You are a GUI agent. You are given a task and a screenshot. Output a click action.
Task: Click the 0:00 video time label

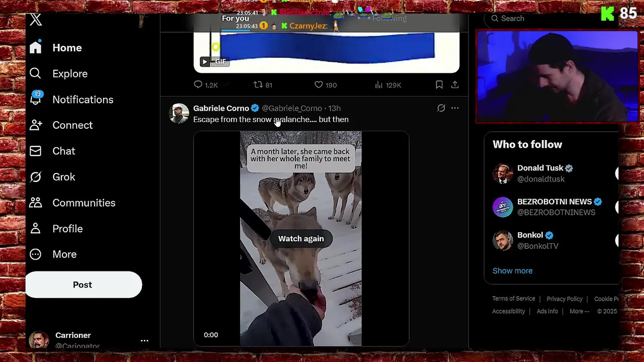(x=211, y=335)
